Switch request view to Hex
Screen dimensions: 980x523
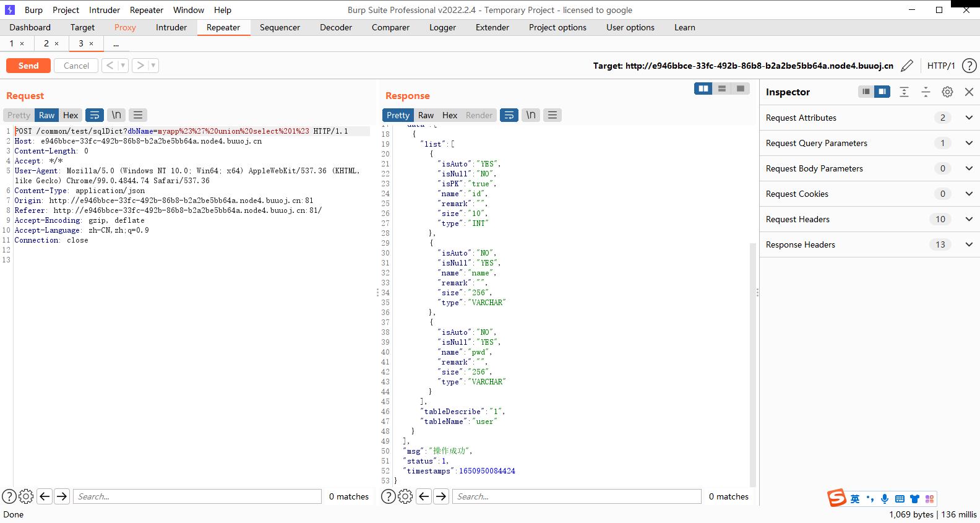click(71, 115)
